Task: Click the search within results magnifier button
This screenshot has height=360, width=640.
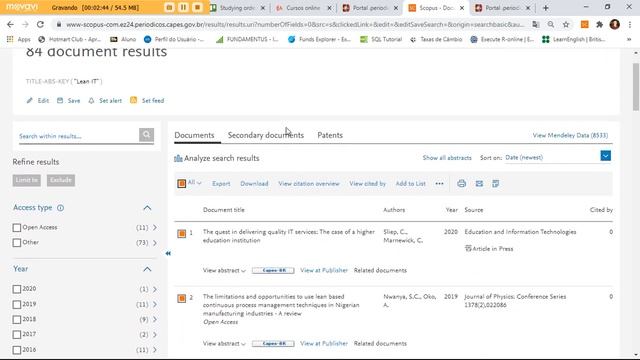Action: coord(146,135)
